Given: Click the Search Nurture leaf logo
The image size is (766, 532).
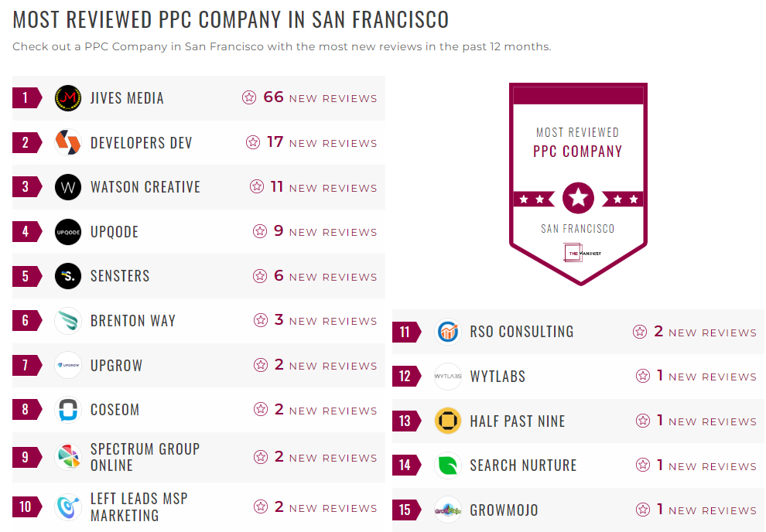Looking at the screenshot, I should (x=447, y=465).
